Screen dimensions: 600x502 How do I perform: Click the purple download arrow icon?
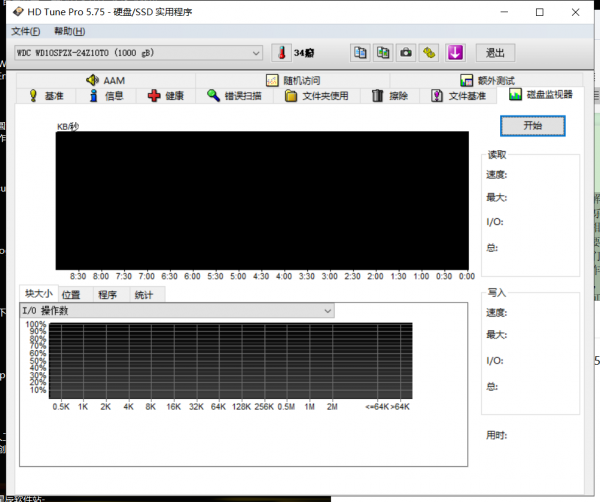[455, 53]
